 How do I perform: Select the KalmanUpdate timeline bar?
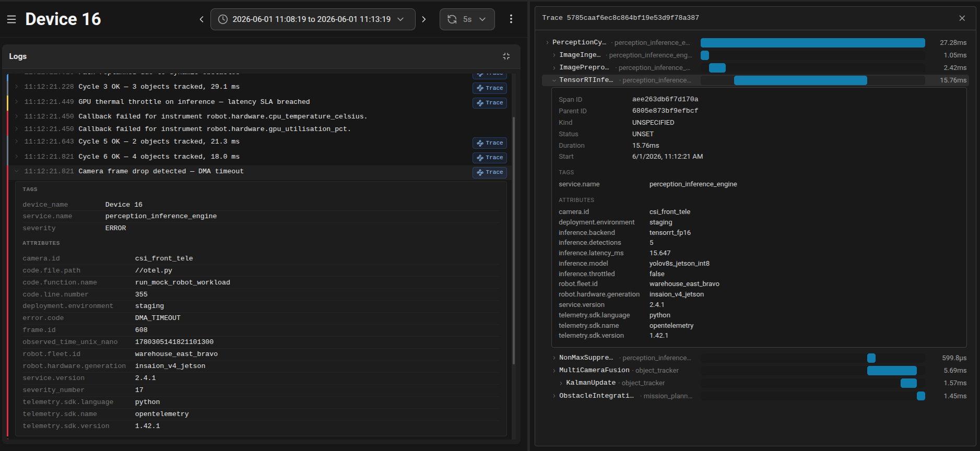coord(908,383)
